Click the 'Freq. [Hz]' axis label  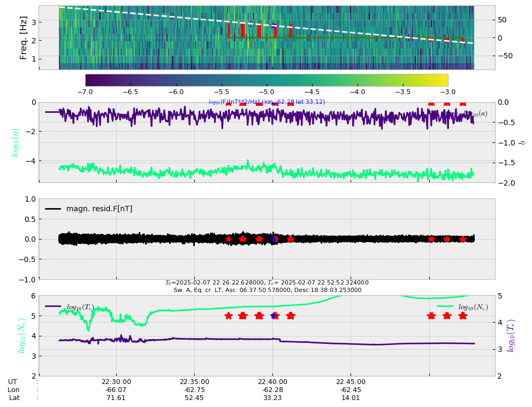click(x=23, y=37)
